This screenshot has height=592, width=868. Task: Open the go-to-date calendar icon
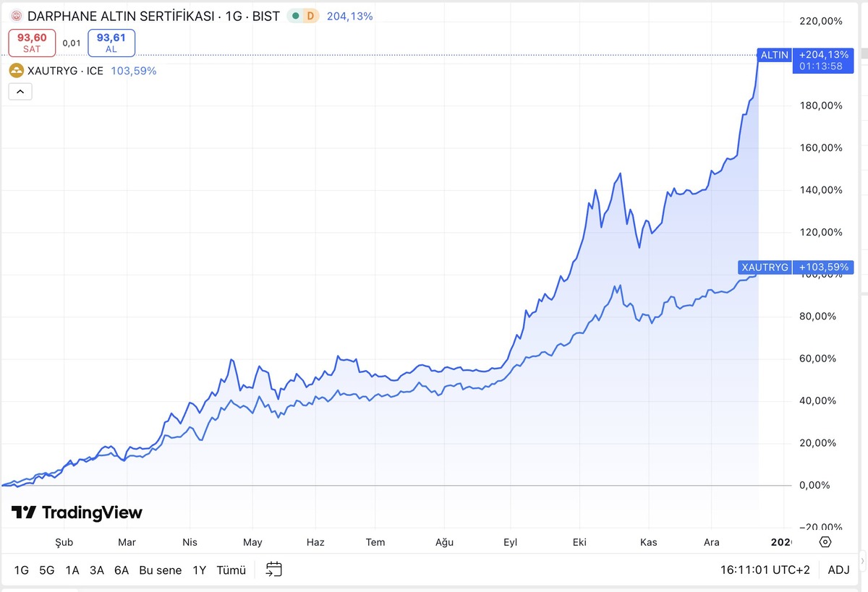[x=273, y=570]
